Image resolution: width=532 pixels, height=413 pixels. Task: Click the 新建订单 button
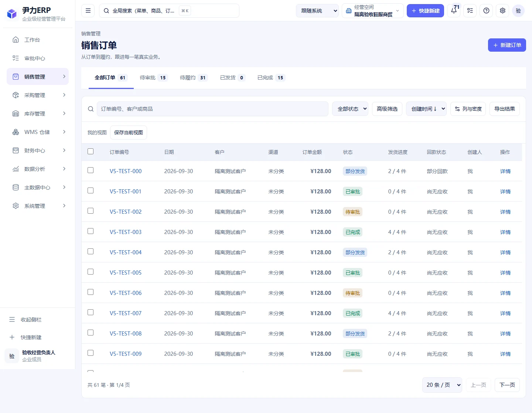tap(507, 45)
